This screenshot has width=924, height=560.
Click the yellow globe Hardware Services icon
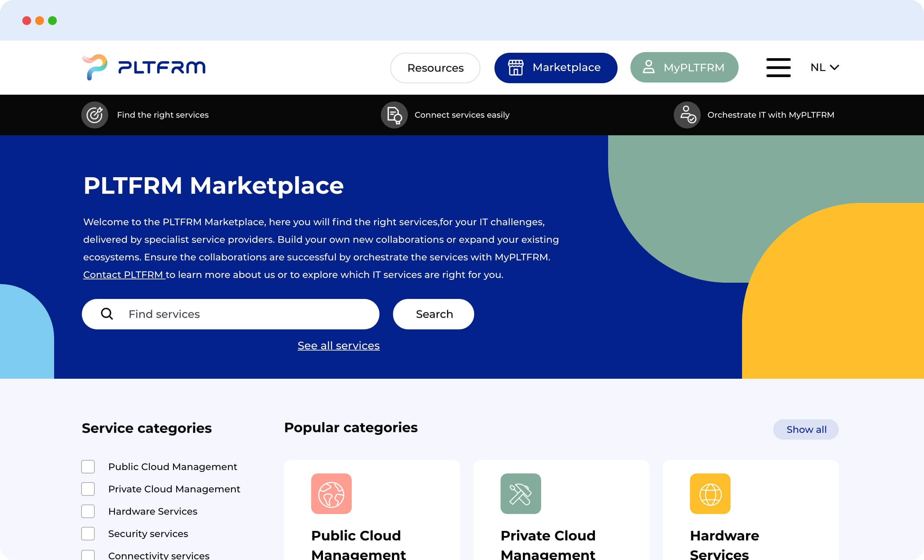coord(710,494)
